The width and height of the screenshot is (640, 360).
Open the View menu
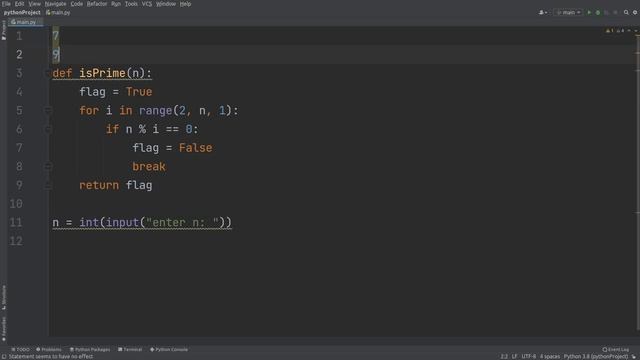point(34,4)
